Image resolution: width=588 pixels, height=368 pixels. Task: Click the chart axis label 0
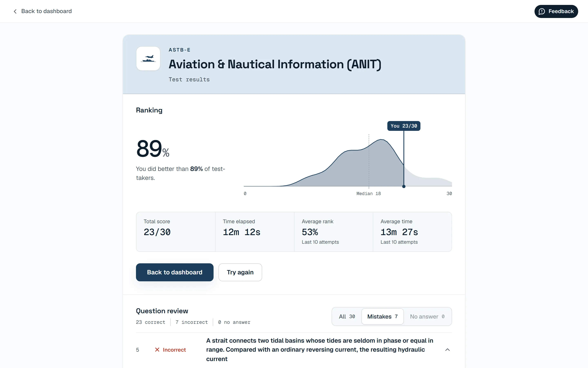(x=245, y=193)
